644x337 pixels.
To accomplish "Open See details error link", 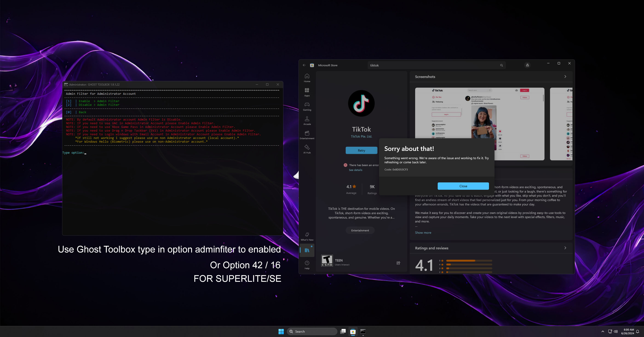I will point(356,170).
